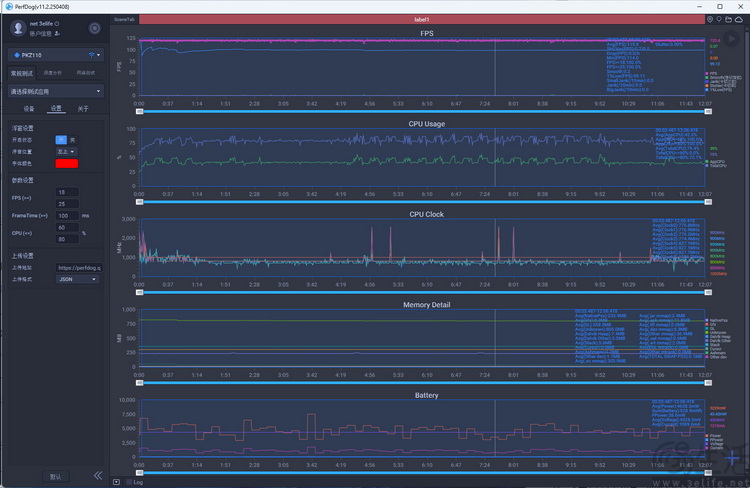Image resolution: width=750 pixels, height=488 pixels.
Task: Open the 关于 sub-tab
Action: point(83,109)
